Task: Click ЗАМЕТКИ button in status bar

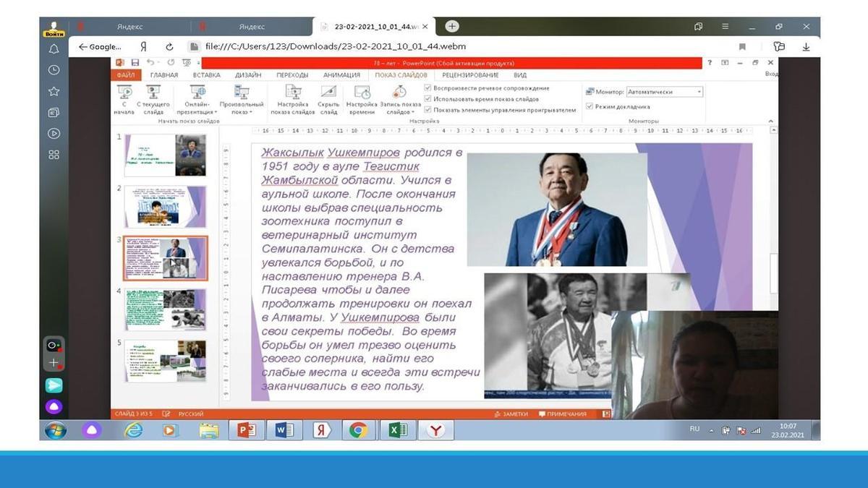Action: pos(511,414)
